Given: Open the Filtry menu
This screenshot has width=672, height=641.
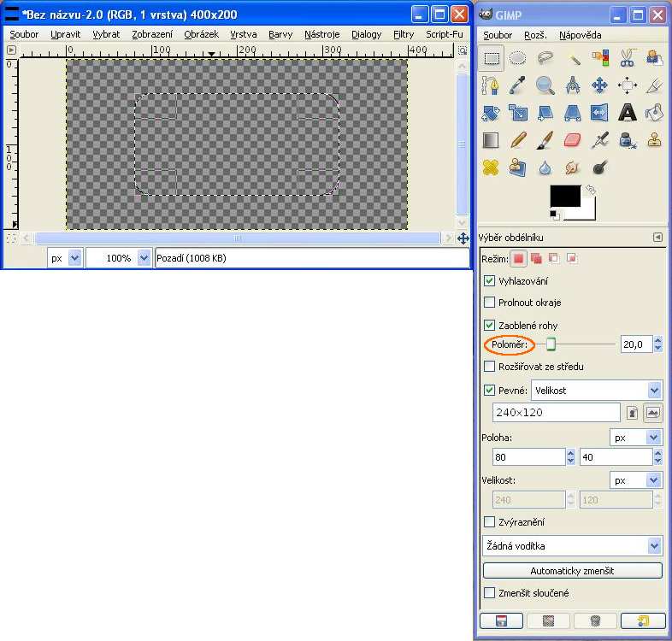Looking at the screenshot, I should [404, 34].
